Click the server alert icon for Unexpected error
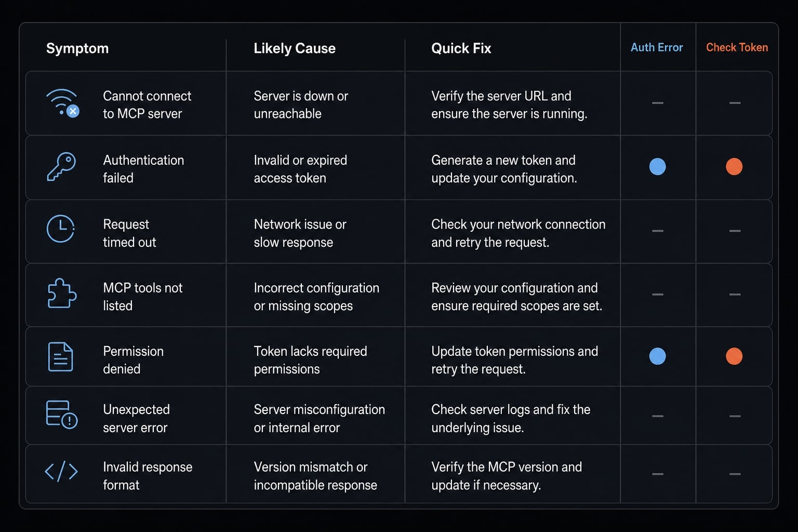798x532 pixels. (x=61, y=415)
